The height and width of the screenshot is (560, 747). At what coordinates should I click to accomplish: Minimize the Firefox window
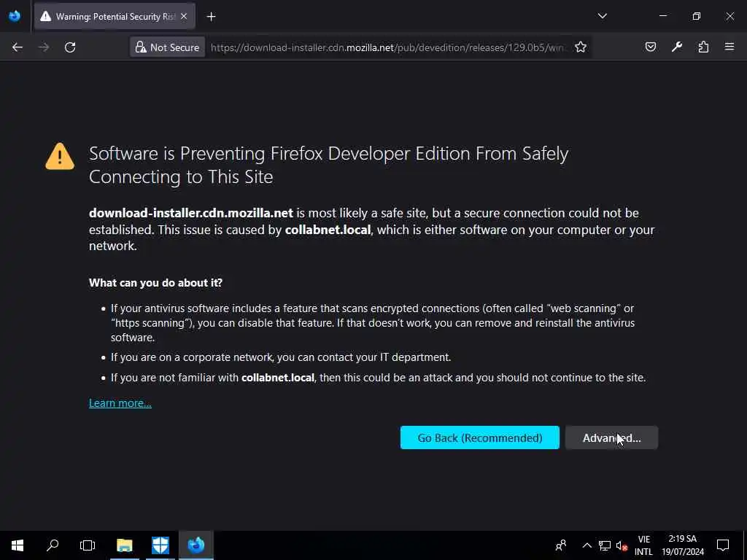pyautogui.click(x=663, y=16)
